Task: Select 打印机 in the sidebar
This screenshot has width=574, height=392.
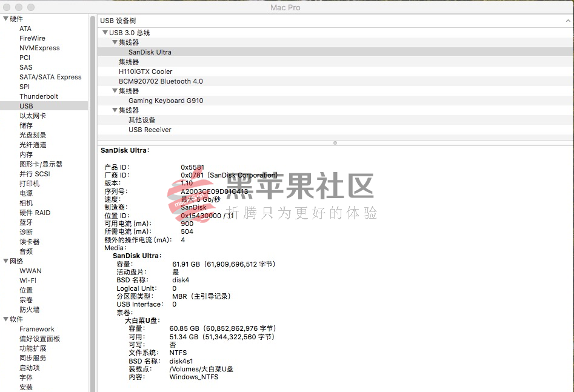Action: (x=29, y=184)
